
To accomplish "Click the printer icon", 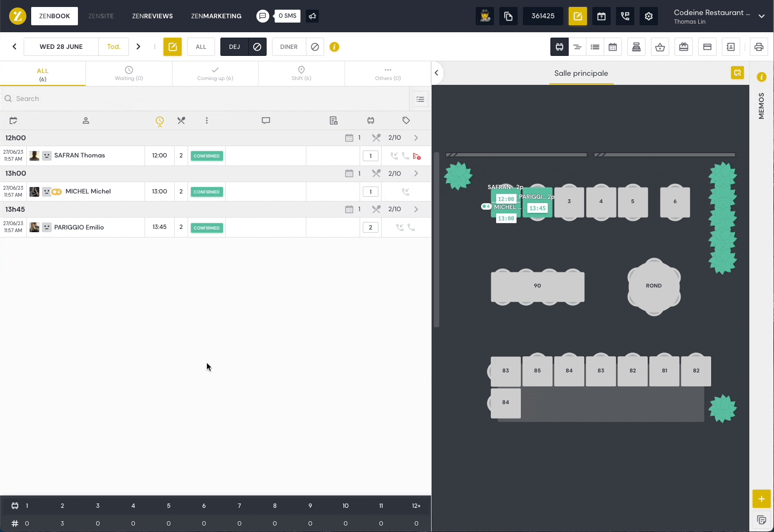I will [x=758, y=47].
